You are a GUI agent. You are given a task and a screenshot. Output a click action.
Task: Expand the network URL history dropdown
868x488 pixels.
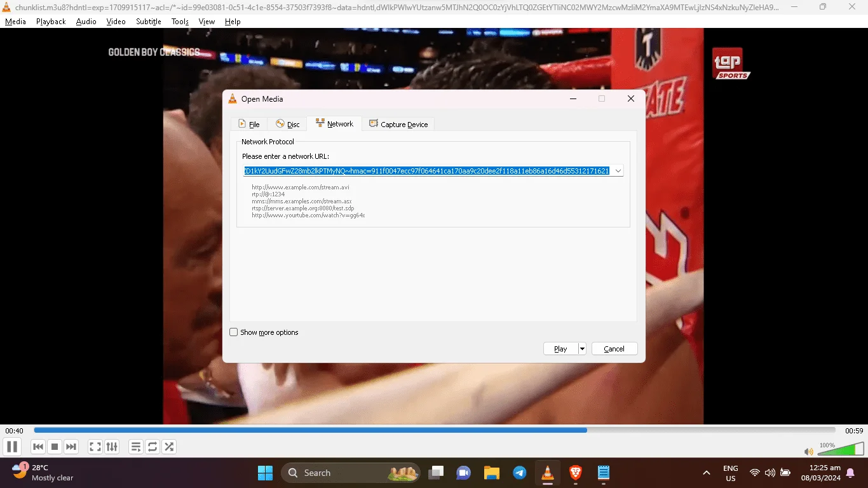618,170
